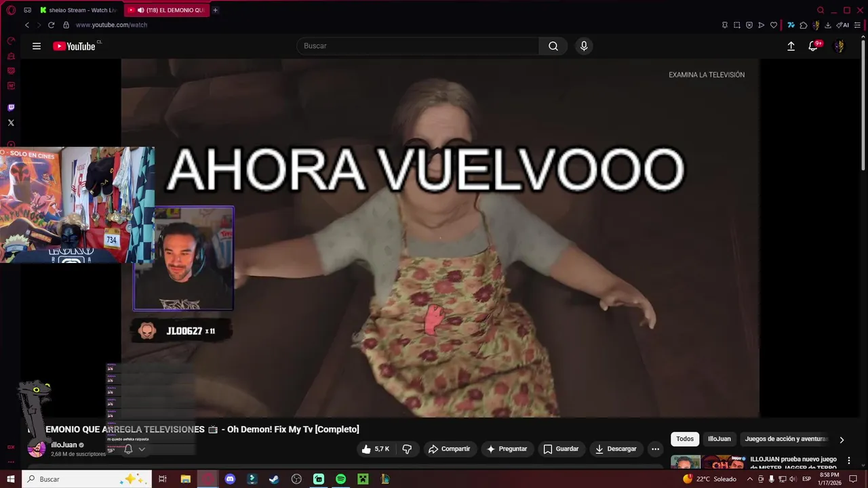Open Steam from the taskbar
Screen dimensions: 868x488
[274, 479]
